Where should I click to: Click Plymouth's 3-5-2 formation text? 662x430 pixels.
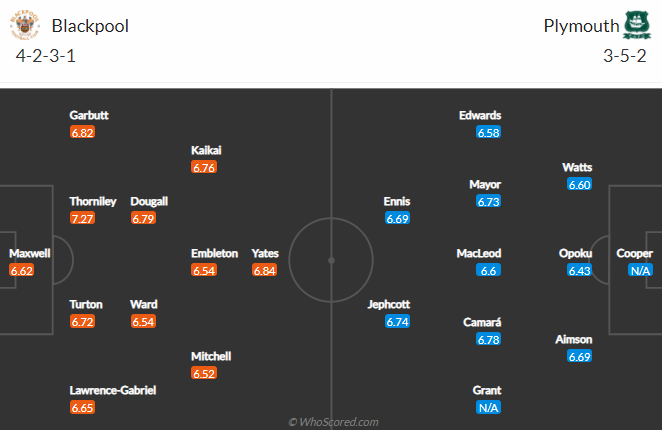624,56
